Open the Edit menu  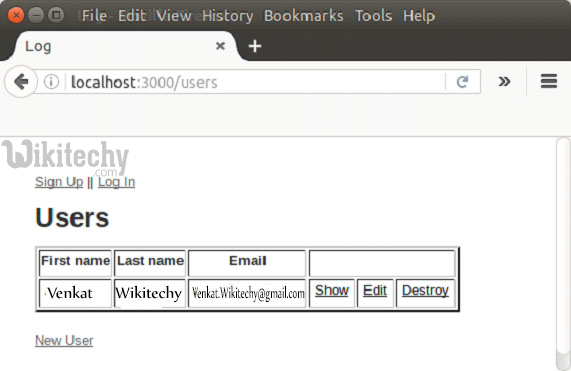pyautogui.click(x=132, y=16)
